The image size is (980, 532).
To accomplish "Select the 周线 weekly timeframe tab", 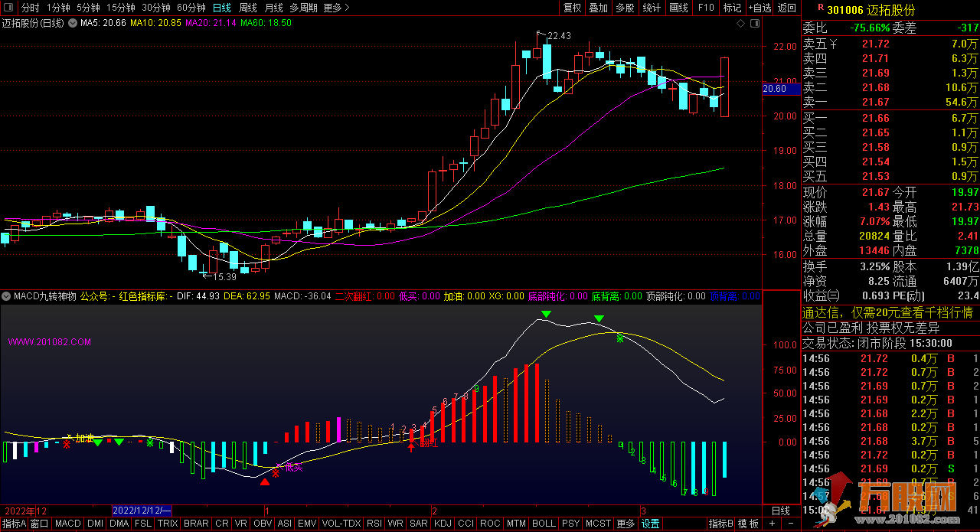I will (x=248, y=8).
